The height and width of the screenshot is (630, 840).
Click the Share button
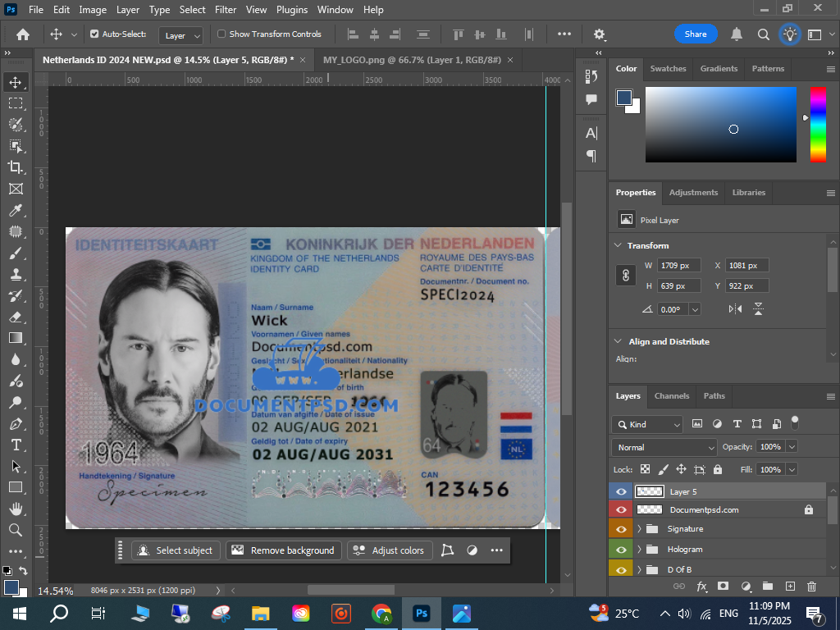(x=696, y=34)
